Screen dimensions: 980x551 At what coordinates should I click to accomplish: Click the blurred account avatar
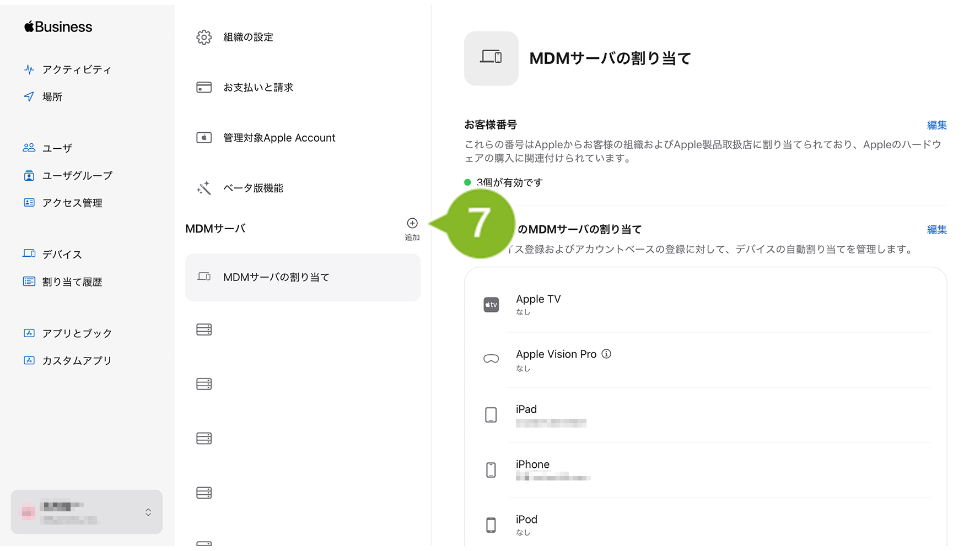28,512
